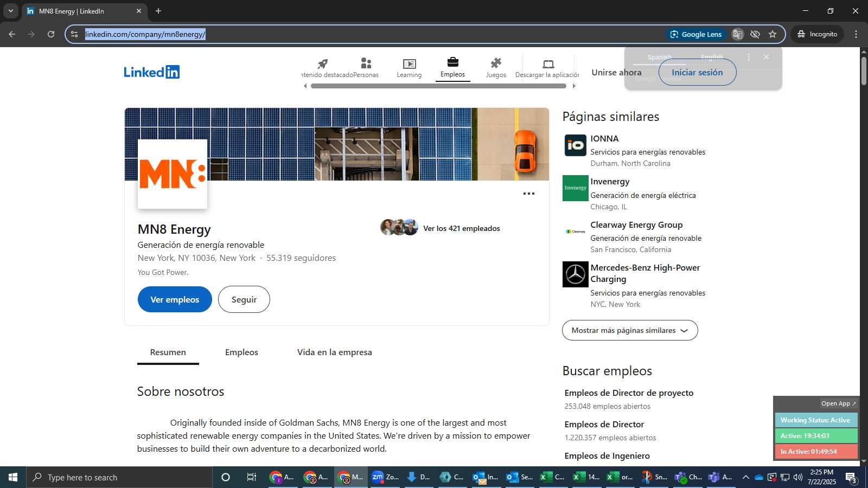Click the rocket contenido destacado icon
The width and height of the screenshot is (868, 488).
pyautogui.click(x=323, y=63)
